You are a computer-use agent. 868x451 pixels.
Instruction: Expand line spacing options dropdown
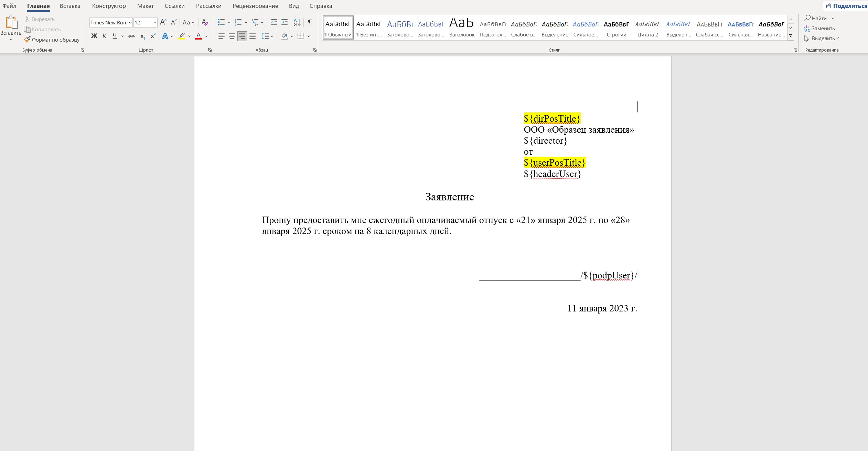coord(272,36)
